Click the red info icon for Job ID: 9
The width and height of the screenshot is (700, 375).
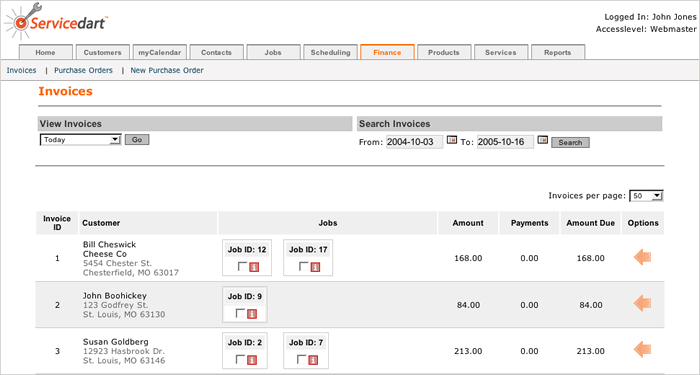pos(252,314)
